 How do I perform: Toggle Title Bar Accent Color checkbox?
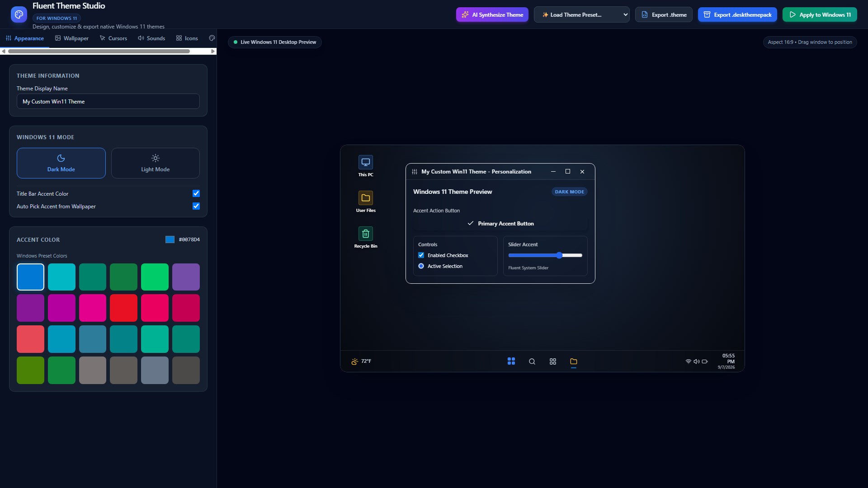click(196, 193)
